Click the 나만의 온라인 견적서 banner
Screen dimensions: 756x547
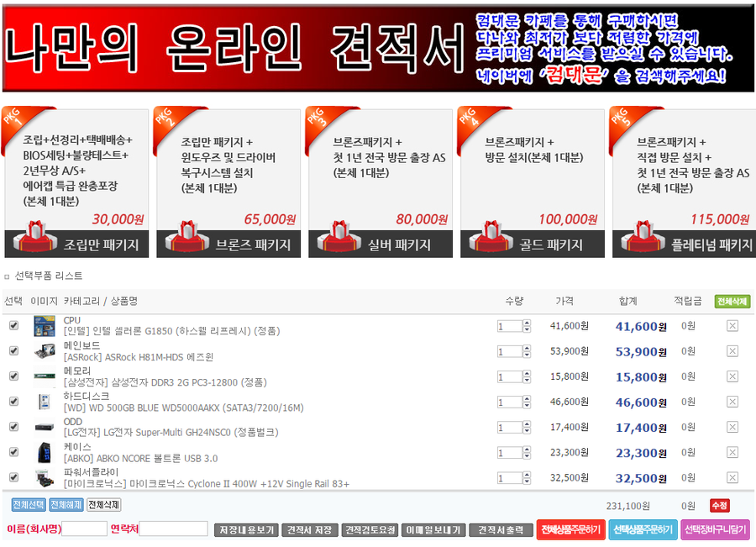[x=379, y=48]
